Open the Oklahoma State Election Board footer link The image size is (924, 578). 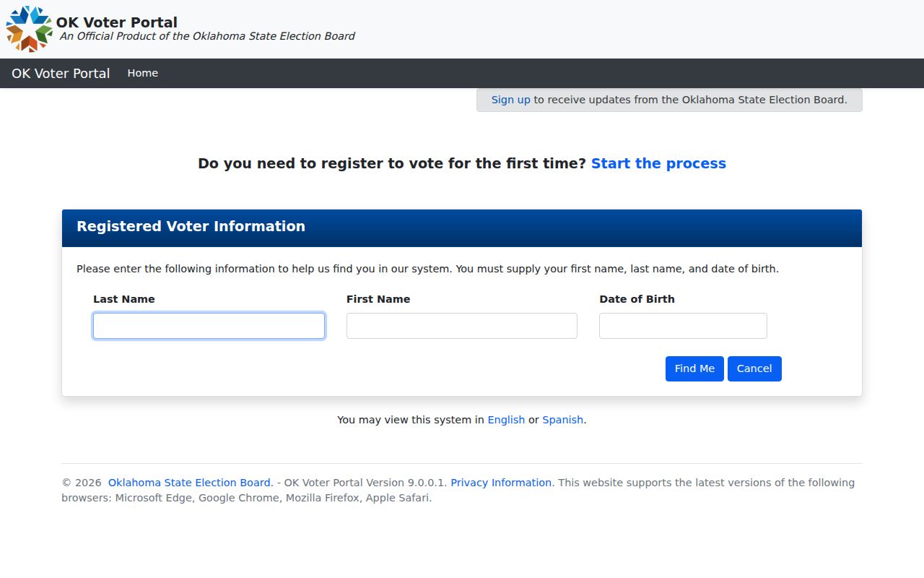point(189,483)
